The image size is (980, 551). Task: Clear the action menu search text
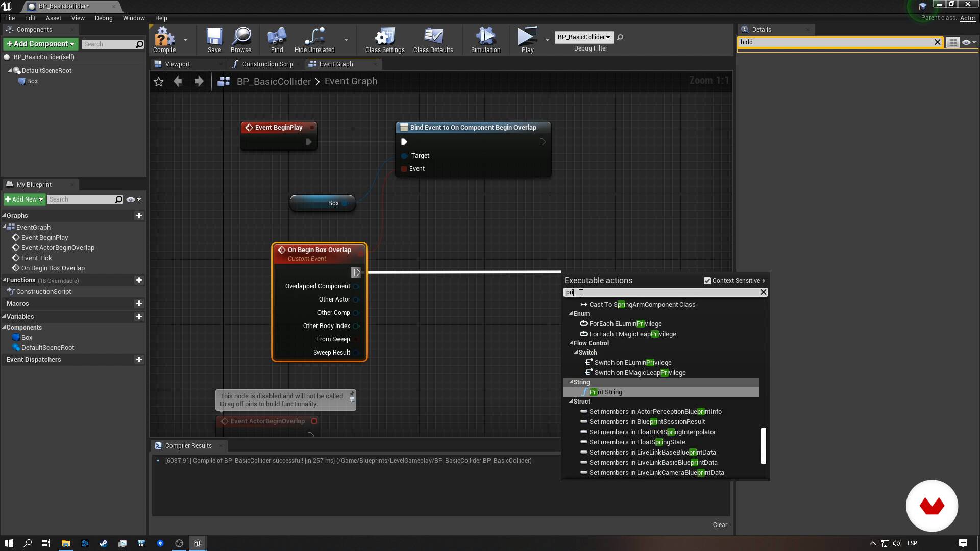(x=763, y=292)
